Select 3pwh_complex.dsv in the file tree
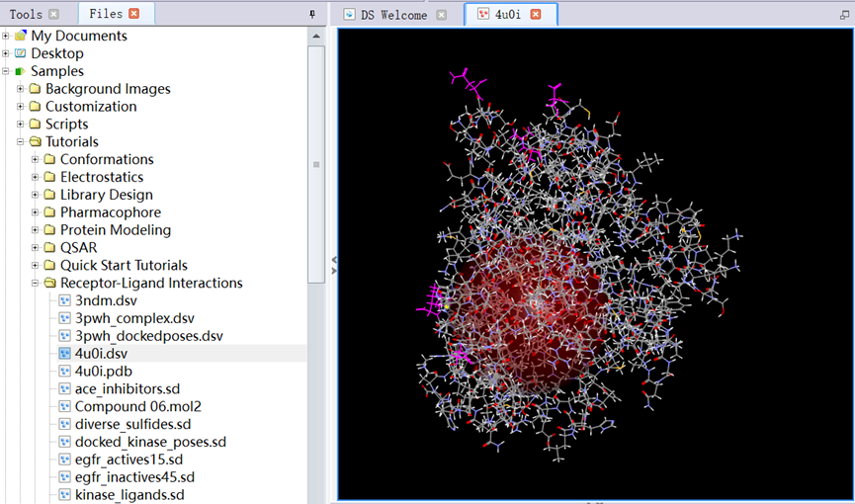 click(134, 318)
